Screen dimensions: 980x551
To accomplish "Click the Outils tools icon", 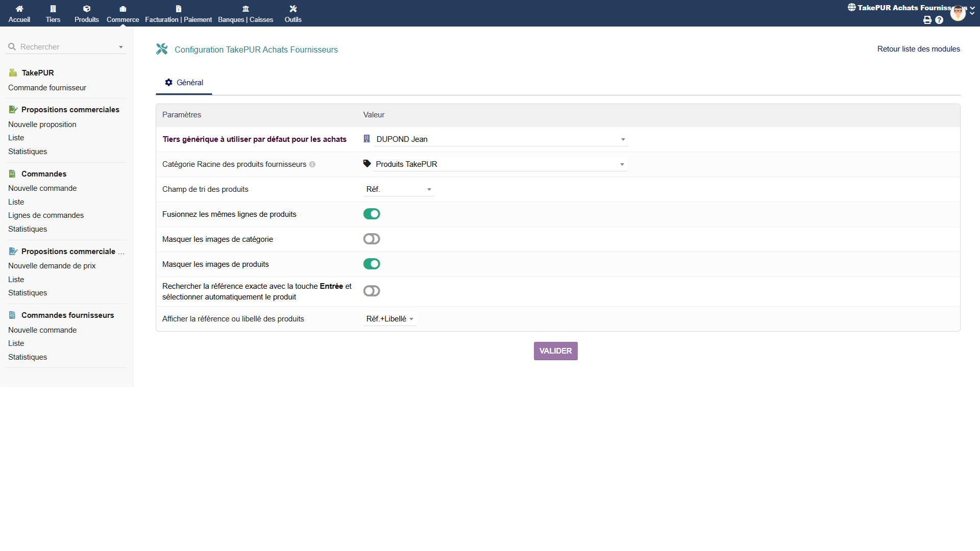I will point(293,9).
